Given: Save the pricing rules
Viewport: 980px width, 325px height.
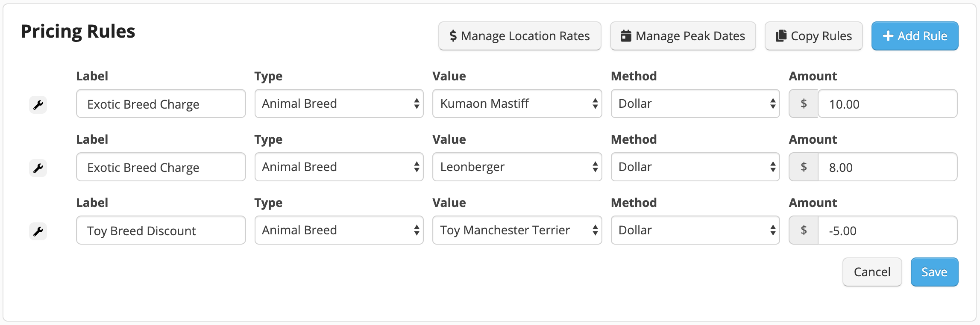Looking at the screenshot, I should coord(934,272).
